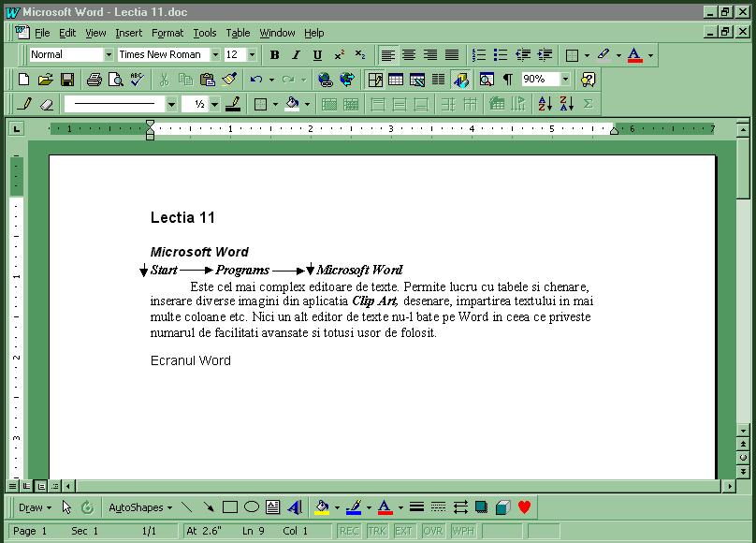Center the paragraph text
756x543 pixels.
(x=409, y=55)
